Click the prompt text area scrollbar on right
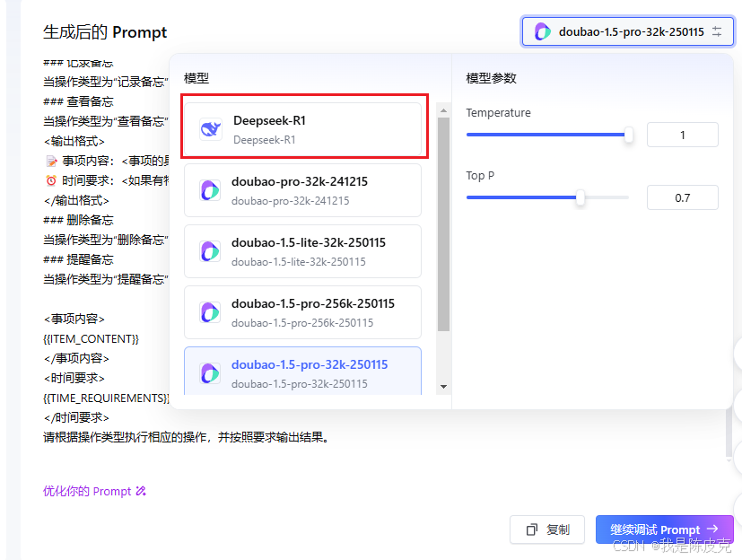 tap(729, 433)
